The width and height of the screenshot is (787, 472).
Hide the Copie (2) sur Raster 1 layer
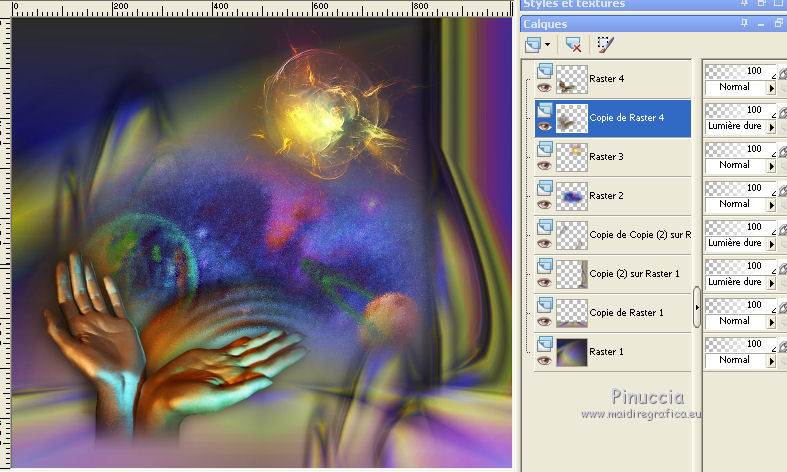point(545,283)
